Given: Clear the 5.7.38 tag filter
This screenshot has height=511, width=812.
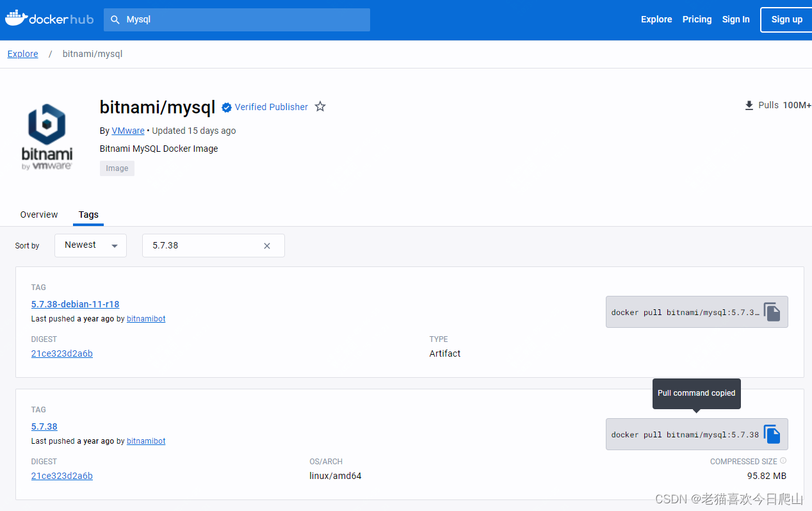Looking at the screenshot, I should click(267, 245).
